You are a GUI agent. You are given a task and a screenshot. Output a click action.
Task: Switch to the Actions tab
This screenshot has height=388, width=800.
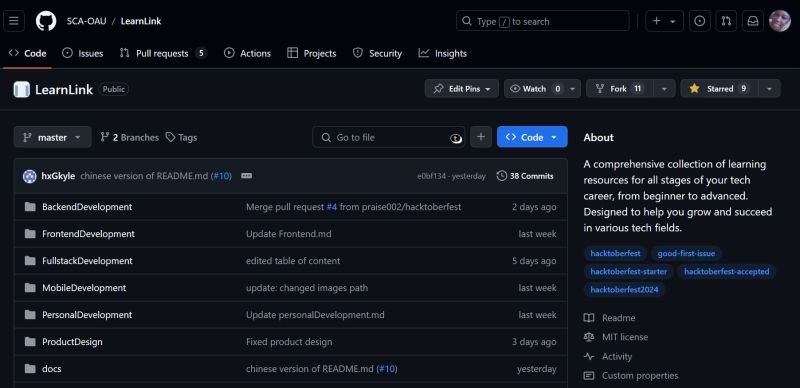[247, 53]
